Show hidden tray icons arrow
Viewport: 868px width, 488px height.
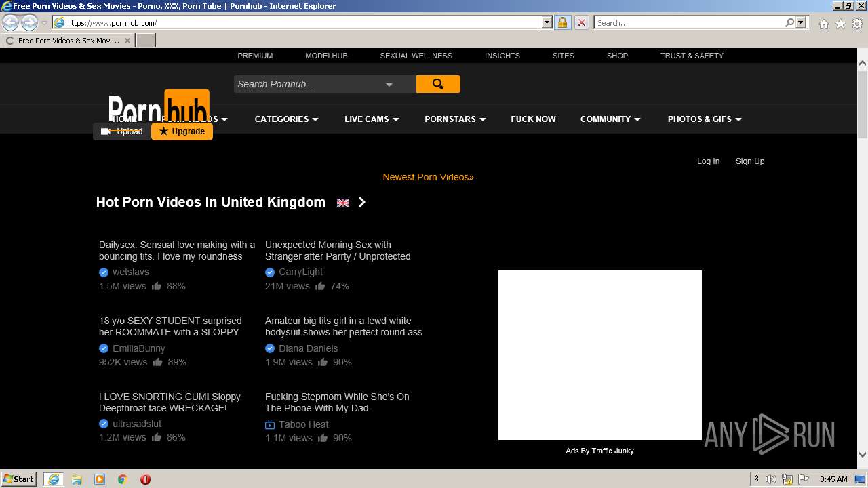pyautogui.click(x=756, y=479)
